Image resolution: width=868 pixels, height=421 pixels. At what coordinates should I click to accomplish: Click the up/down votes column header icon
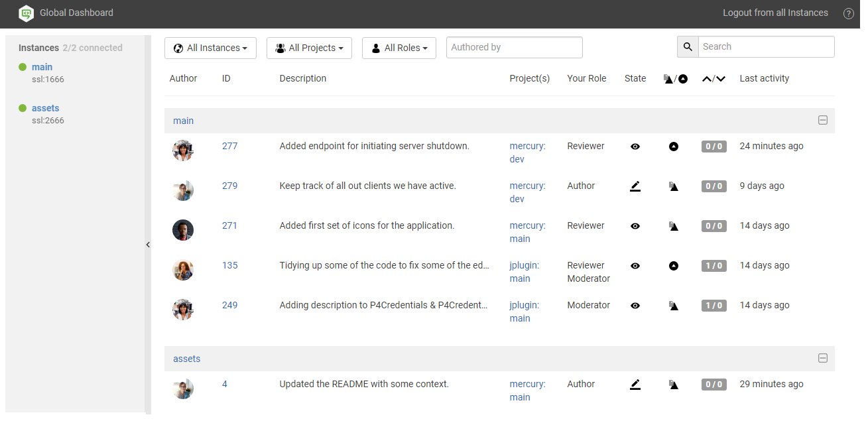click(713, 78)
